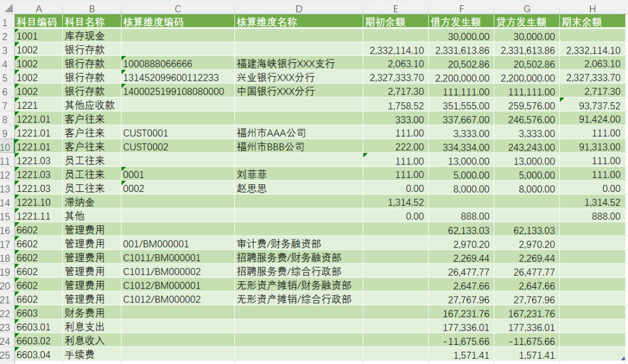The width and height of the screenshot is (628, 364).
Task: Select the 001/BM000001 cell
Action: [178, 244]
